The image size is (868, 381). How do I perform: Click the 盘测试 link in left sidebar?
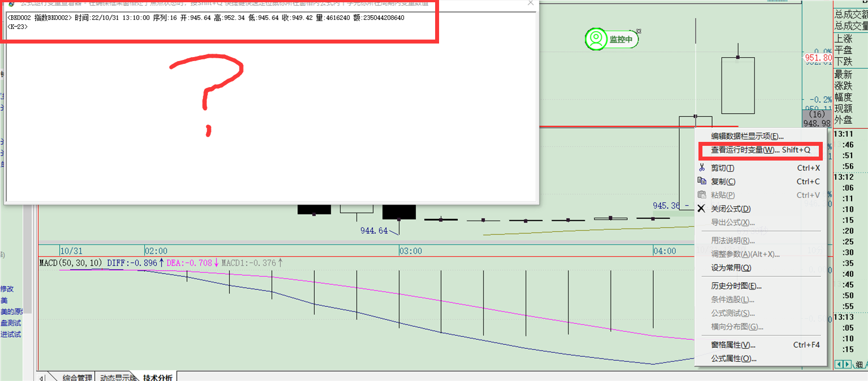click(x=11, y=323)
